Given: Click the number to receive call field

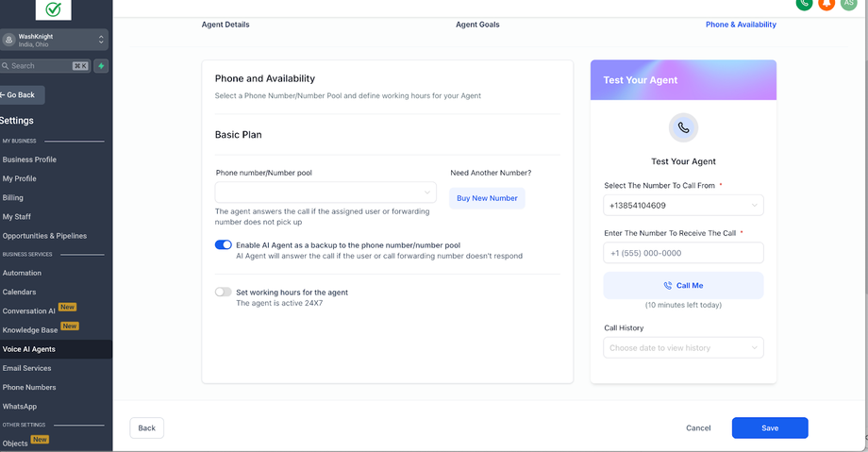Looking at the screenshot, I should [x=683, y=253].
